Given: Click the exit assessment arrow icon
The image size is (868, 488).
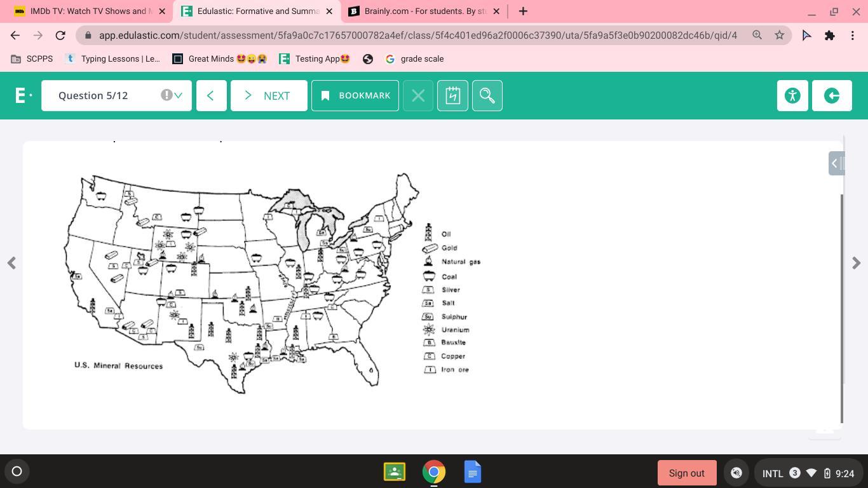Looking at the screenshot, I should pos(832,95).
